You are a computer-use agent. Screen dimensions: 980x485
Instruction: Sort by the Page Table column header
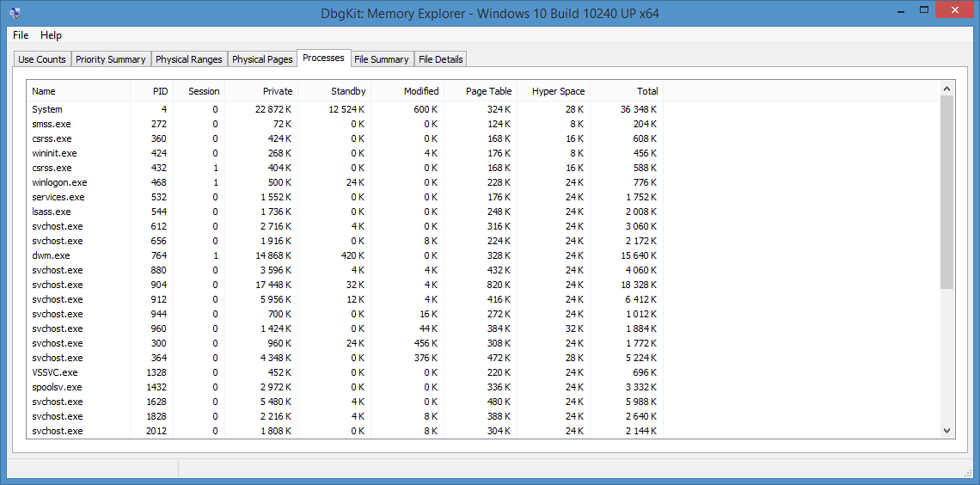click(x=481, y=91)
